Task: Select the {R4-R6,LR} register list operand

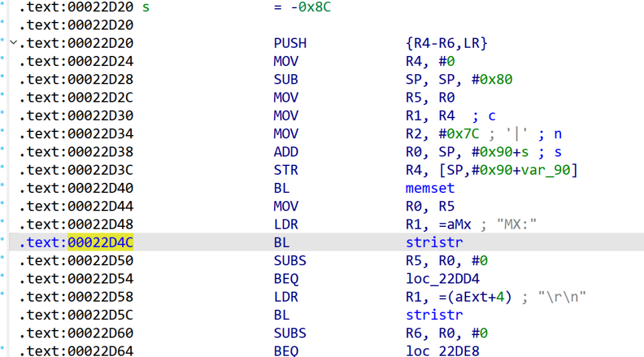Action: [x=447, y=43]
